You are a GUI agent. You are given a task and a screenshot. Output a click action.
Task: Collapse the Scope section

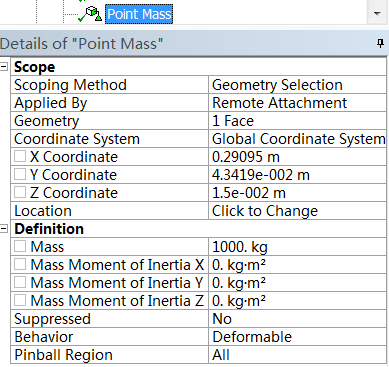(4, 67)
